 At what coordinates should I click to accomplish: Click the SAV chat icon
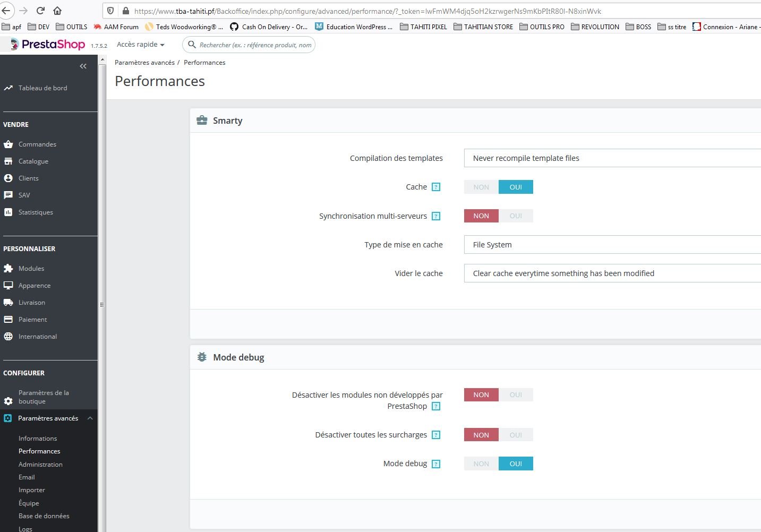8,195
